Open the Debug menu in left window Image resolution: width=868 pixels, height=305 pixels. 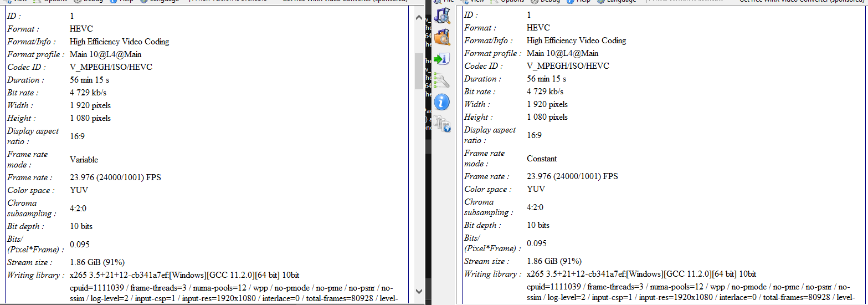(x=88, y=2)
